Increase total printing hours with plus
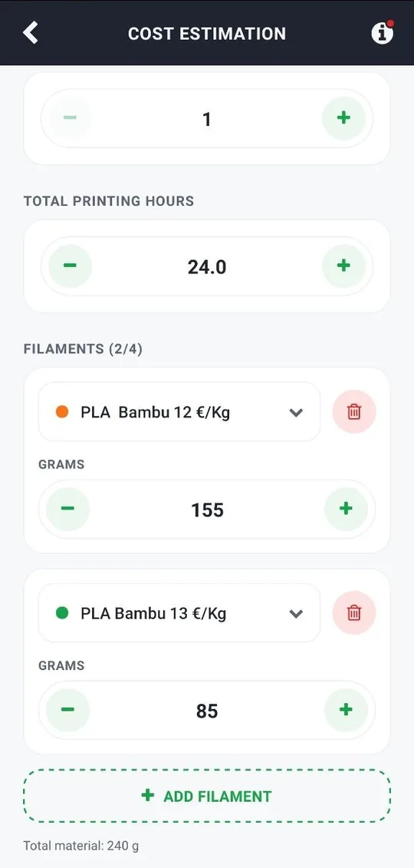Image resolution: width=414 pixels, height=868 pixels. coord(343,266)
